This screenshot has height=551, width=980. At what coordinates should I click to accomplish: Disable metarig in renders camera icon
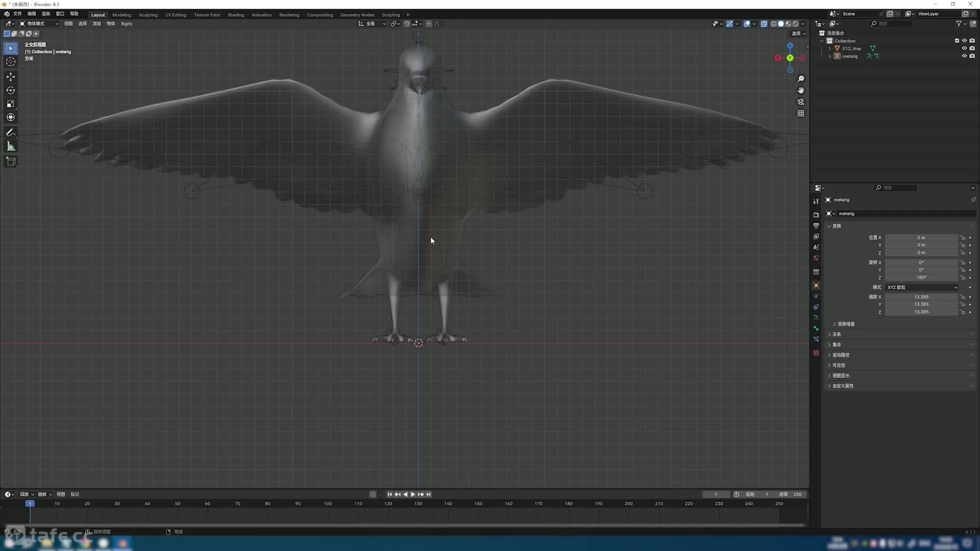(x=972, y=56)
